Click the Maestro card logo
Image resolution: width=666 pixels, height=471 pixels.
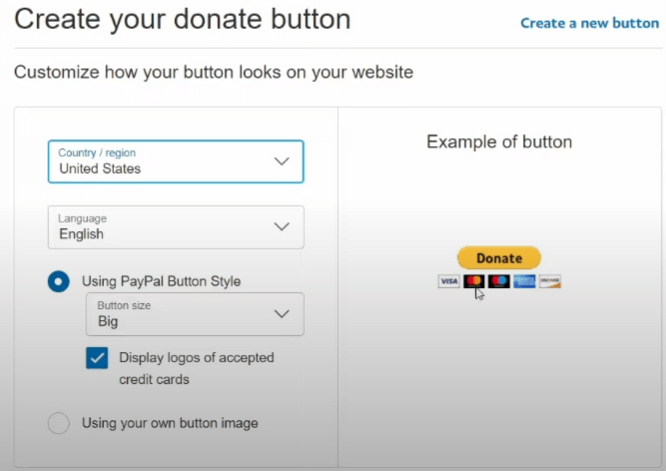pos(499,282)
